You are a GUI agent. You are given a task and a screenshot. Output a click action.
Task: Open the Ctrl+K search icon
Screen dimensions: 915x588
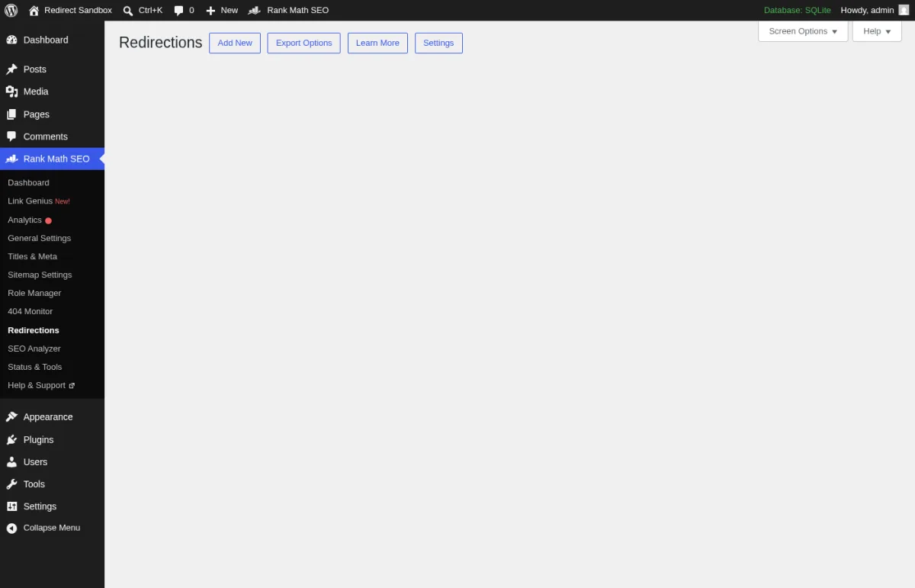pyautogui.click(x=128, y=11)
